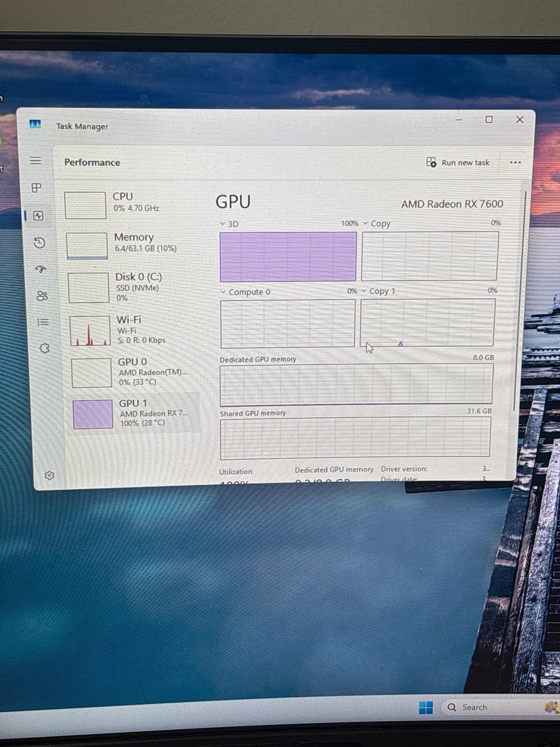Click the Shared GPU memory graph
The height and width of the screenshot is (747, 560).
(355, 438)
